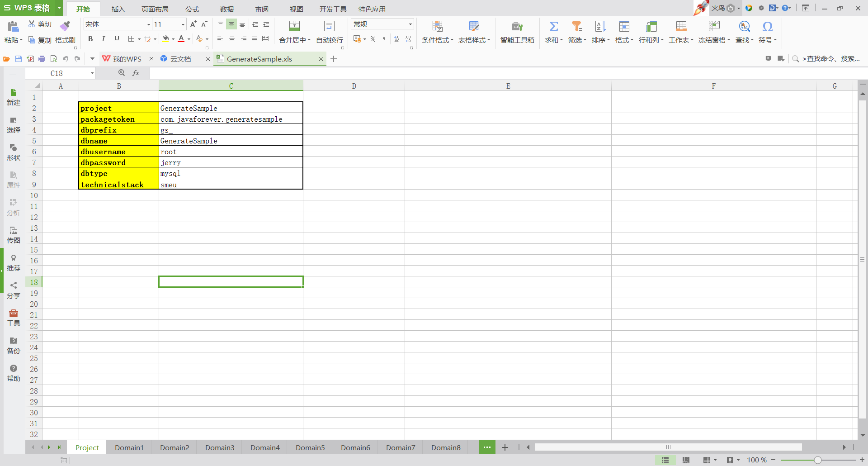This screenshot has height=466, width=868.
Task: Open the Name Box dropdown arrow
Action: click(92, 73)
